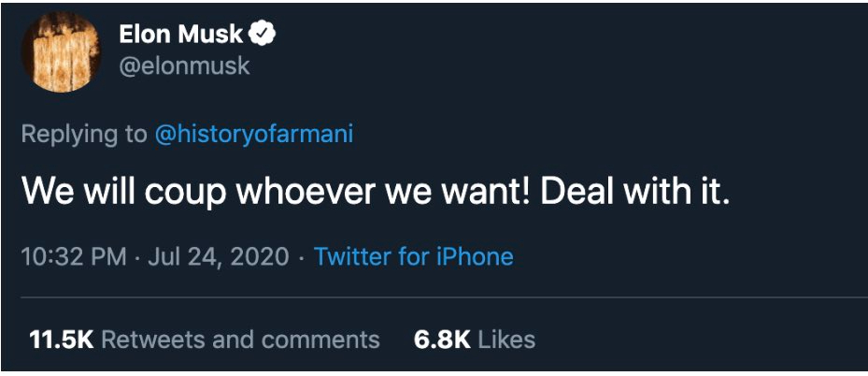Click the 11.5K retweet count number
This screenshot has width=868, height=376.
coord(62,339)
